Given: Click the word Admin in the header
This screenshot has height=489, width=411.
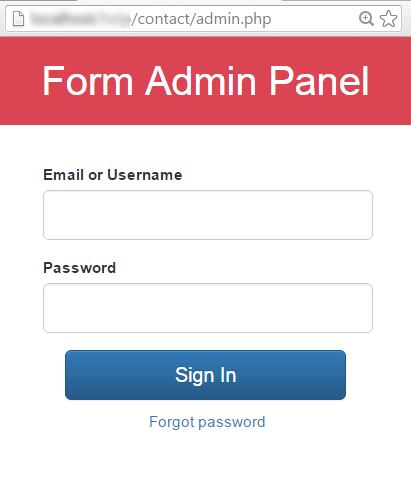Looking at the screenshot, I should coord(201,81).
